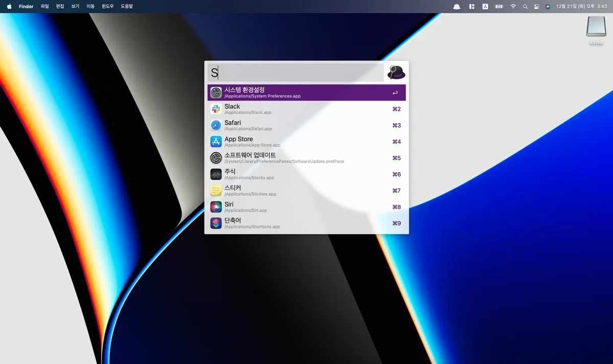The image size is (613, 364).
Task: Click the SoftwareUpdate.prefPane path text
Action: pyautogui.click(x=284, y=162)
